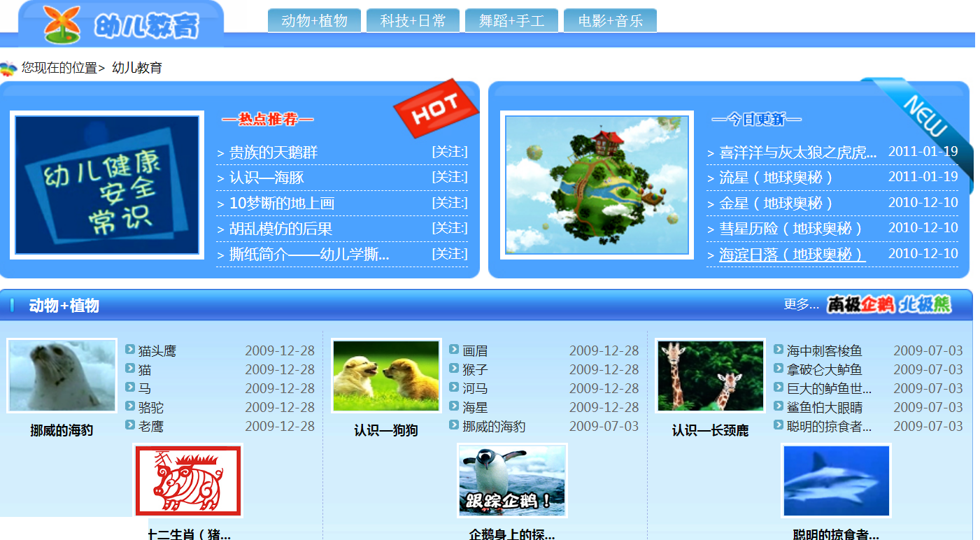Image resolution: width=980 pixels, height=540 pixels.
Task: Click the 幼儿健康安全常识 image
Action: click(107, 185)
